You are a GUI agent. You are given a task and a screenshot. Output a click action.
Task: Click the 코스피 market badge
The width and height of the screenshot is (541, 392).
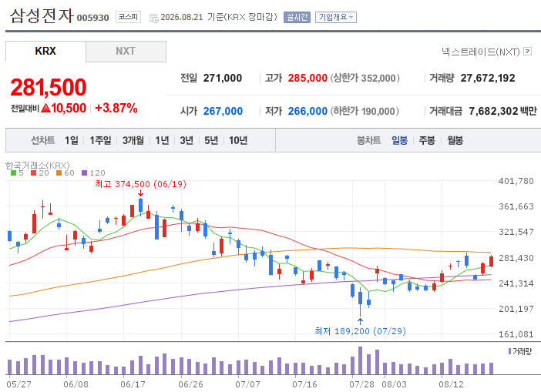128,17
